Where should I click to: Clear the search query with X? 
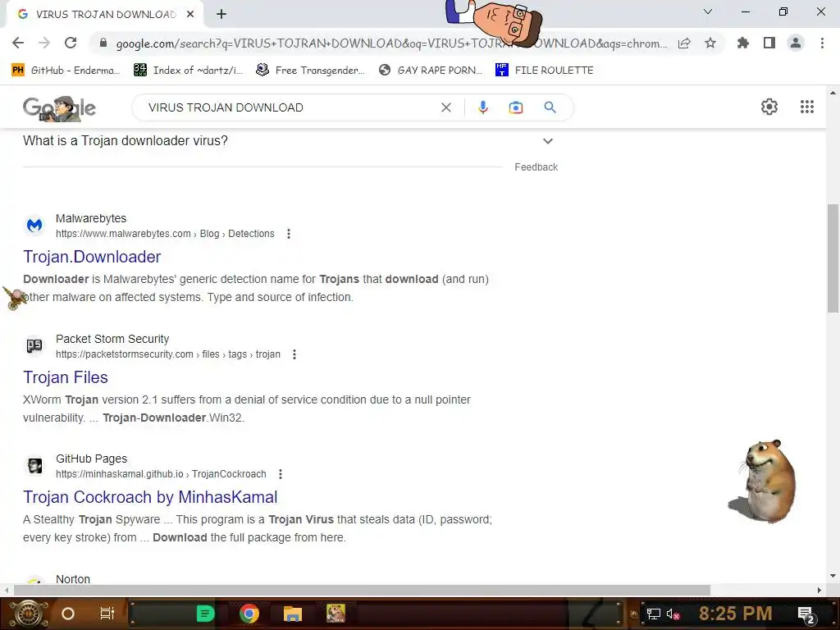(x=445, y=107)
